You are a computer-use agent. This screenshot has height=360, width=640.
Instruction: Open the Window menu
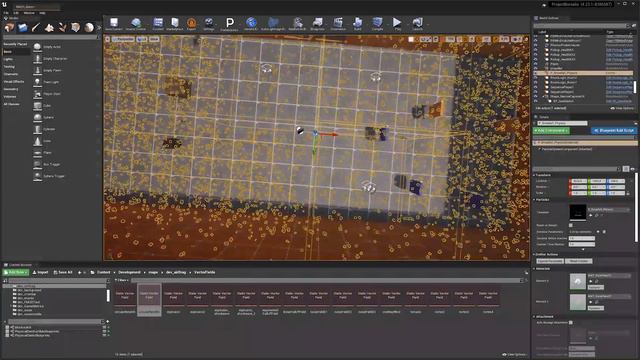point(29,13)
